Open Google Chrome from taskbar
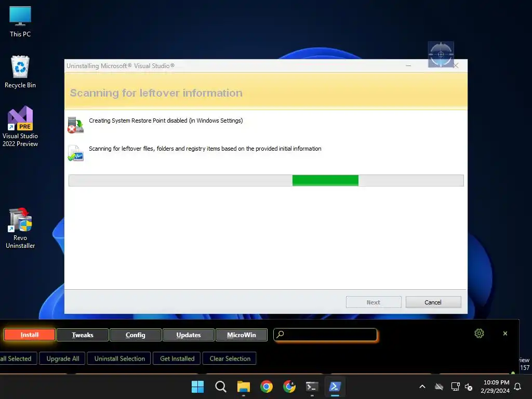This screenshot has width=532, height=399. pos(267,387)
